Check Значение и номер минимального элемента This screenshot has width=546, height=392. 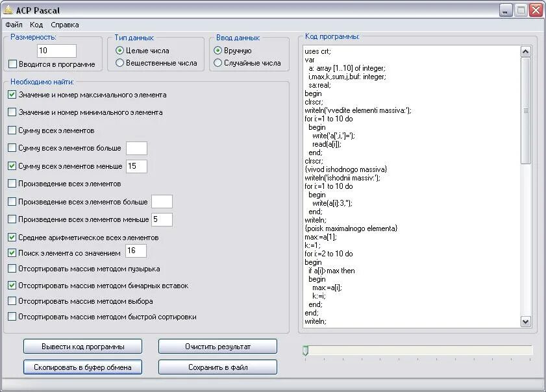pyautogui.click(x=12, y=112)
